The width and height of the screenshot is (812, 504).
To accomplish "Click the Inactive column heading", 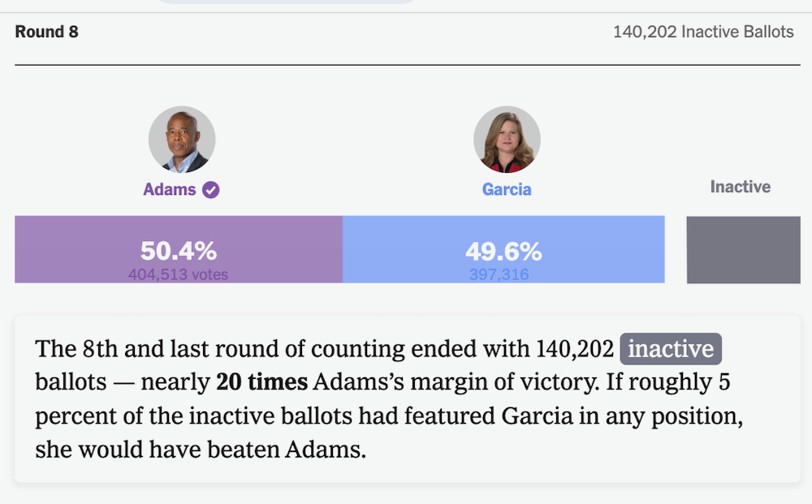I will [740, 187].
